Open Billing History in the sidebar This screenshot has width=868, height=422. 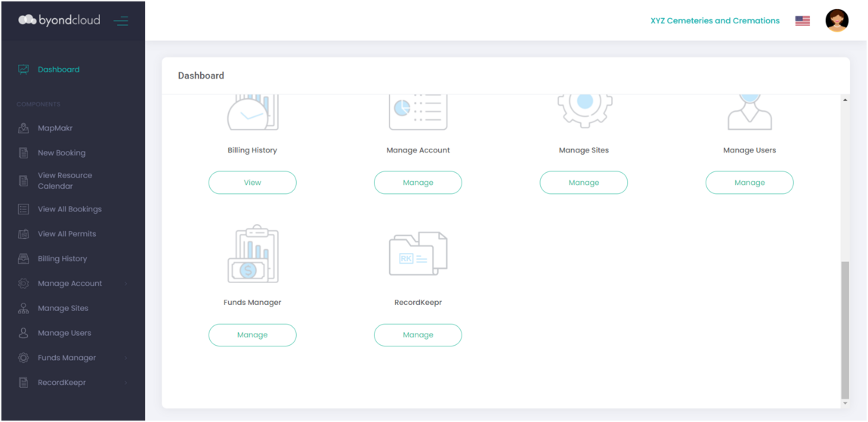(x=63, y=259)
